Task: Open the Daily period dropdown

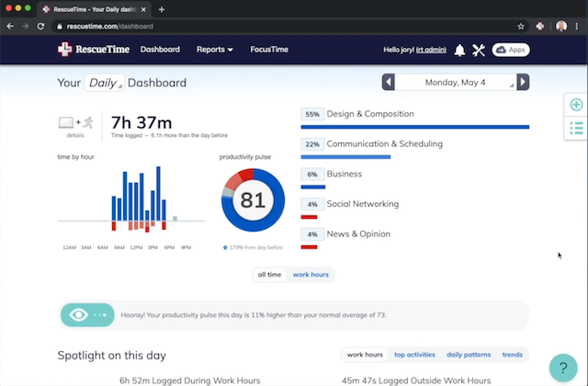Action: [x=104, y=83]
